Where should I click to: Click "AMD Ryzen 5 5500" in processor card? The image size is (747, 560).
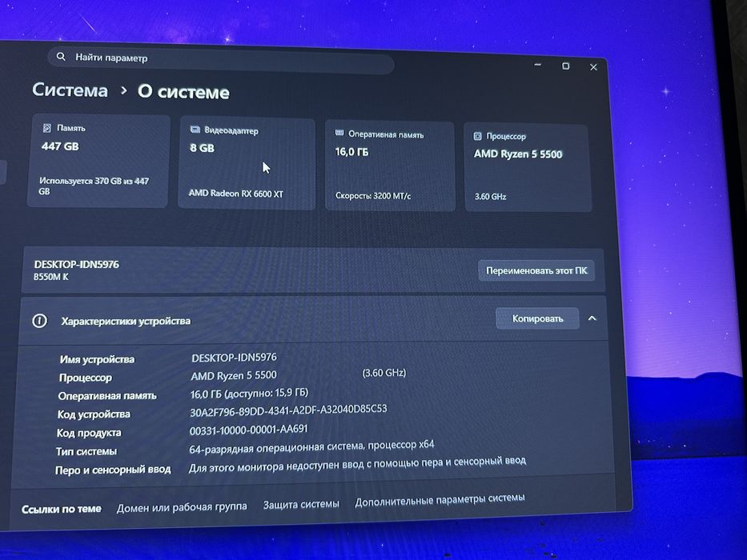point(518,154)
